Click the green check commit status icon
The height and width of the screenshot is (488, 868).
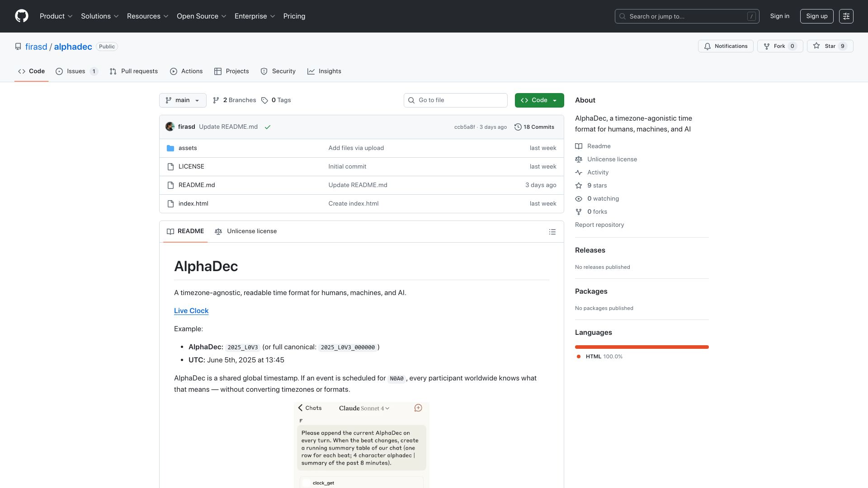(x=268, y=127)
